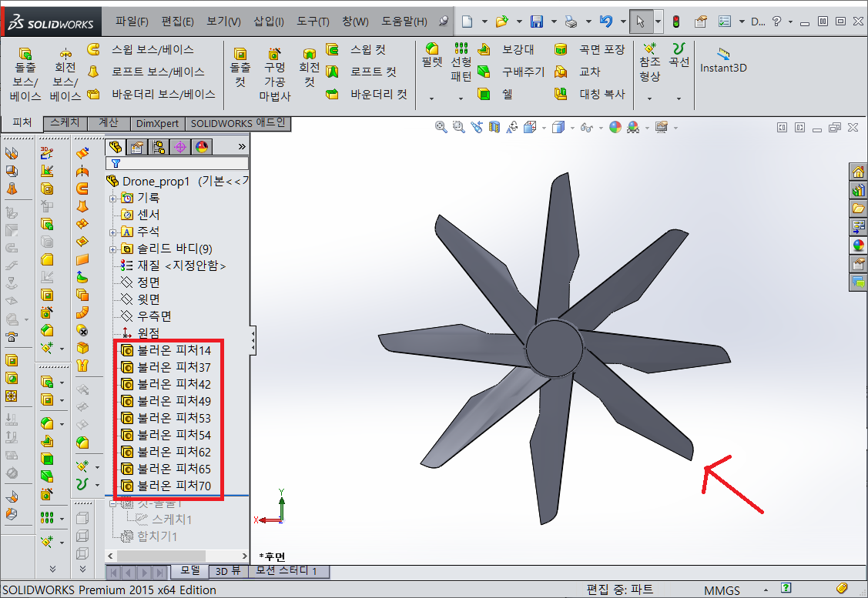Click the 교차 intersect tool

[578, 72]
